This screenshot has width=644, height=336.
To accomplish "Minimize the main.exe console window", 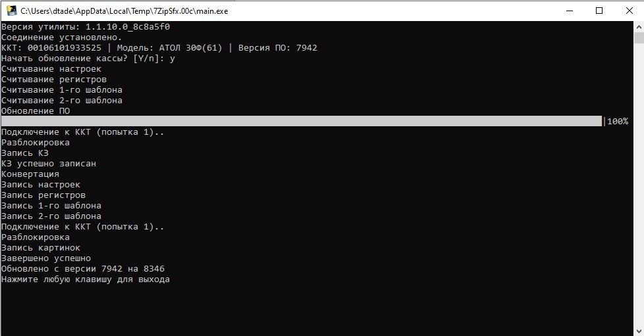I will point(568,11).
